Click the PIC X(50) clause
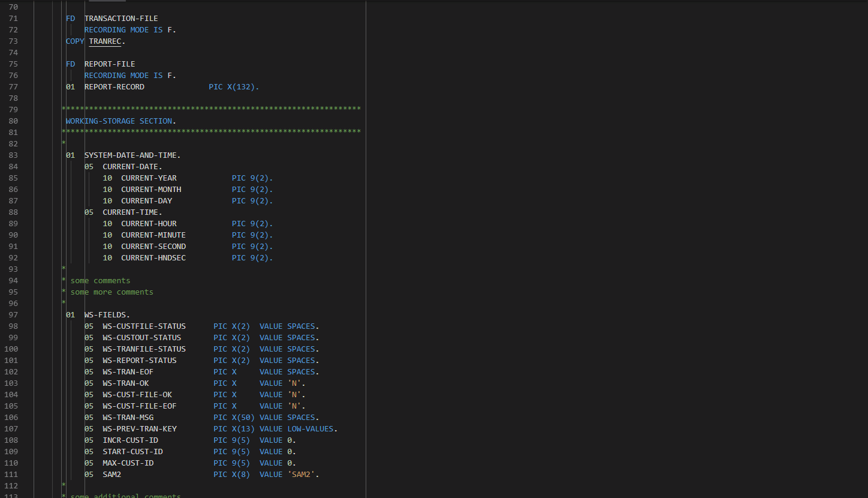 pyautogui.click(x=234, y=418)
